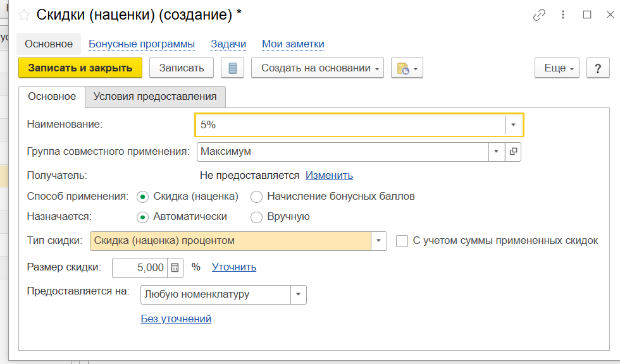Switch to Условия предоставления tab

[x=155, y=97]
